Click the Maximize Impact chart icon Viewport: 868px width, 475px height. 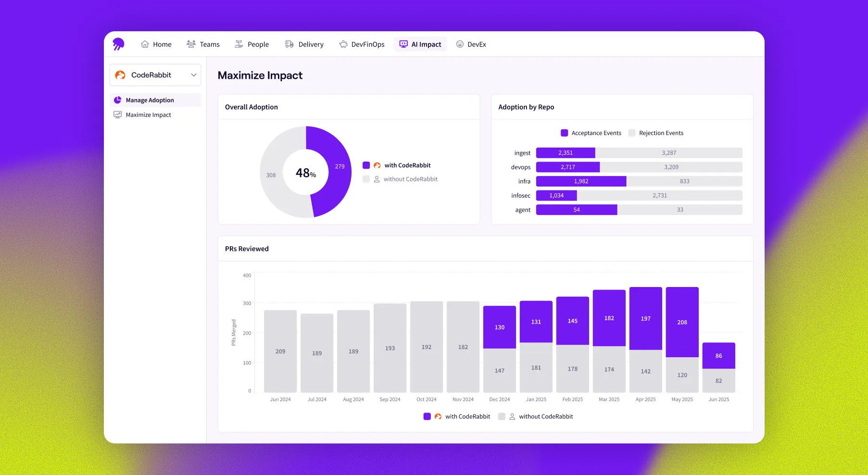click(117, 115)
